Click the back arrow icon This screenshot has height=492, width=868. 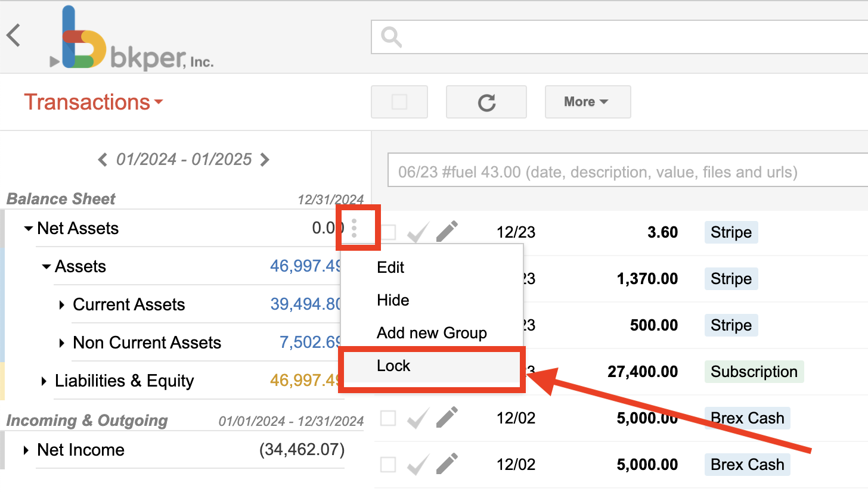(x=14, y=36)
